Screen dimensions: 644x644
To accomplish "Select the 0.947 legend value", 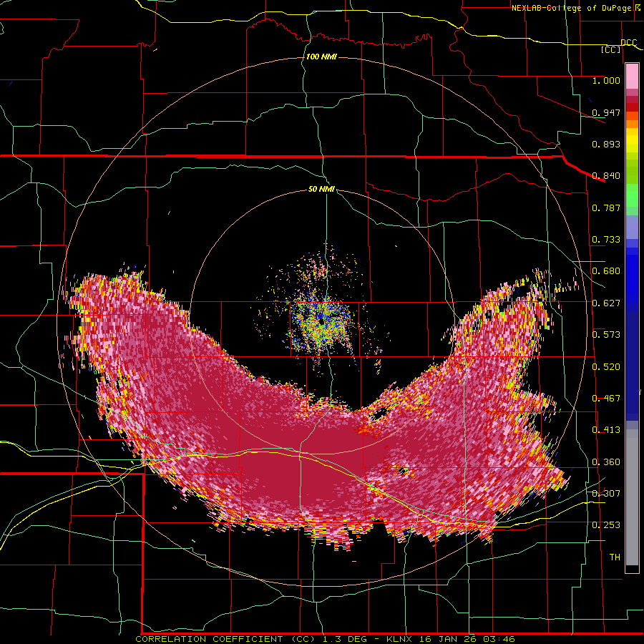I will 606,112.
